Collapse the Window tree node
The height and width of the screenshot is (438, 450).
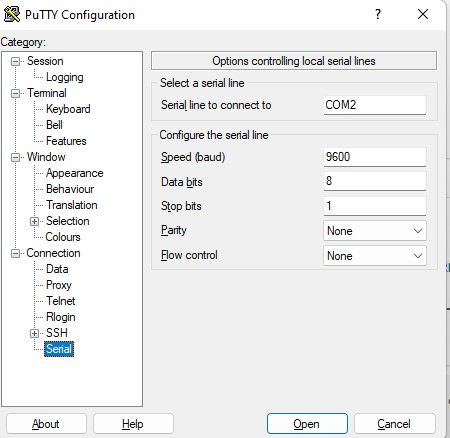point(15,157)
